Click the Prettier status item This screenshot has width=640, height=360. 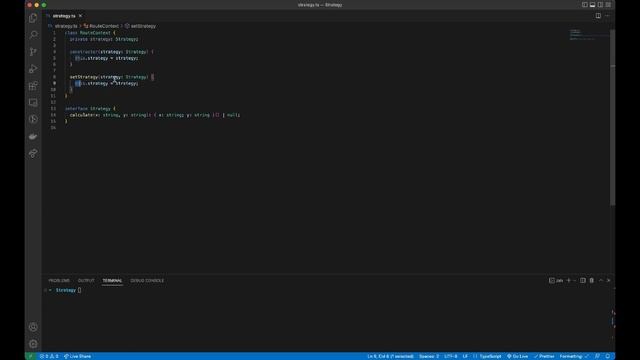pos(544,356)
